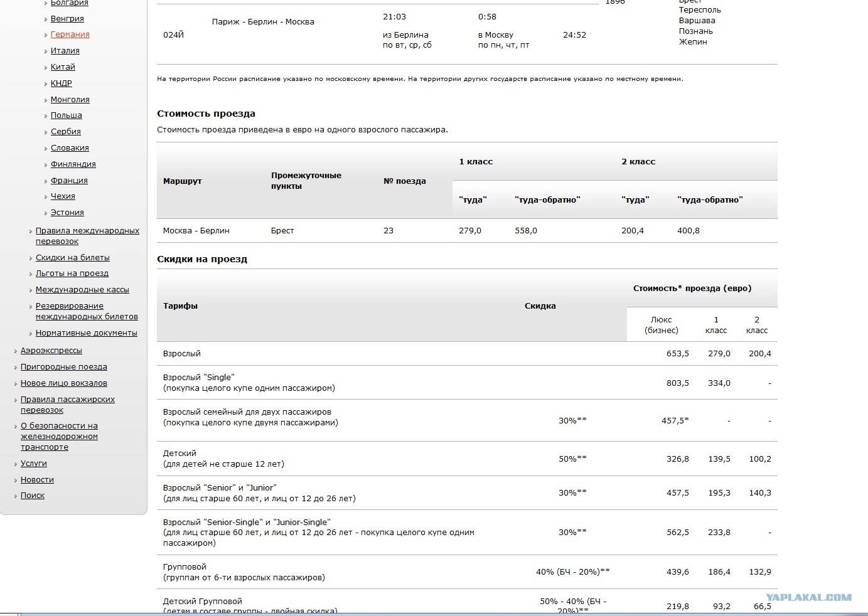
Task: Open the Германия country link
Action: [x=70, y=35]
